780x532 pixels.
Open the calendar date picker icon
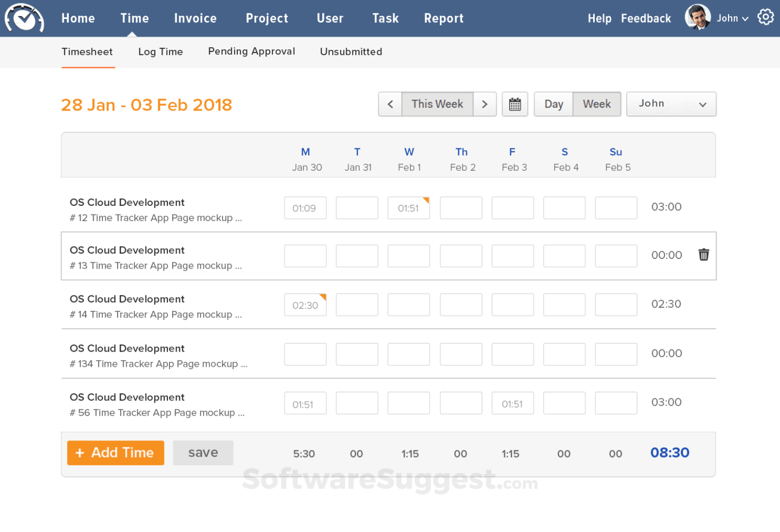[515, 104]
